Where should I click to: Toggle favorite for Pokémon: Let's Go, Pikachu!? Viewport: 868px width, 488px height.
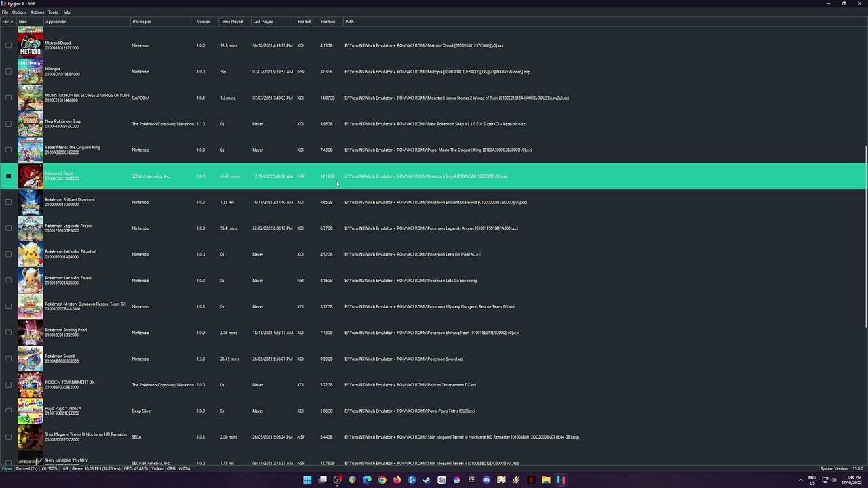tap(9, 254)
